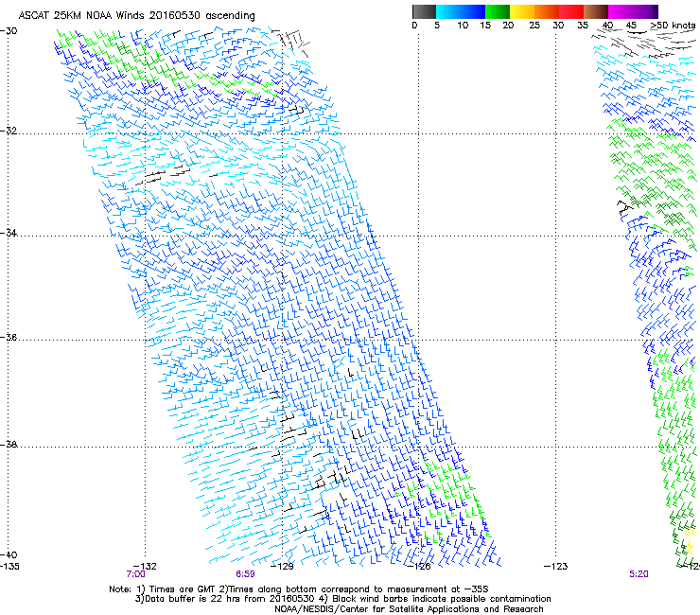
Task: Click the cyan-blue 5-15 knots legend gradient
Action: point(461,11)
